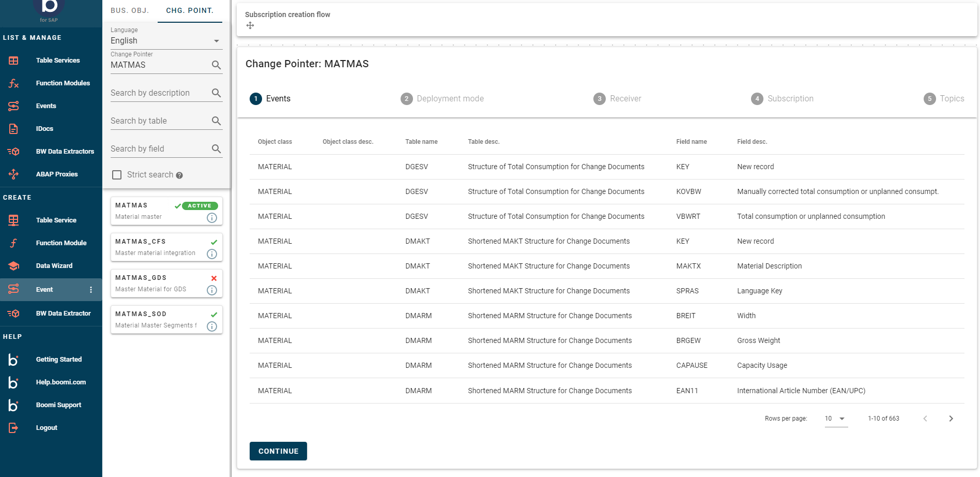Screen dimensions: 980x477
Task: Switch to the BUS. OBJ. tab
Action: click(130, 10)
